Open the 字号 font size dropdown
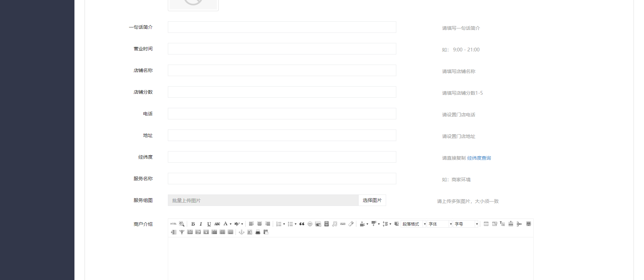Viewport: 644px width, 280px height. [x=465, y=224]
